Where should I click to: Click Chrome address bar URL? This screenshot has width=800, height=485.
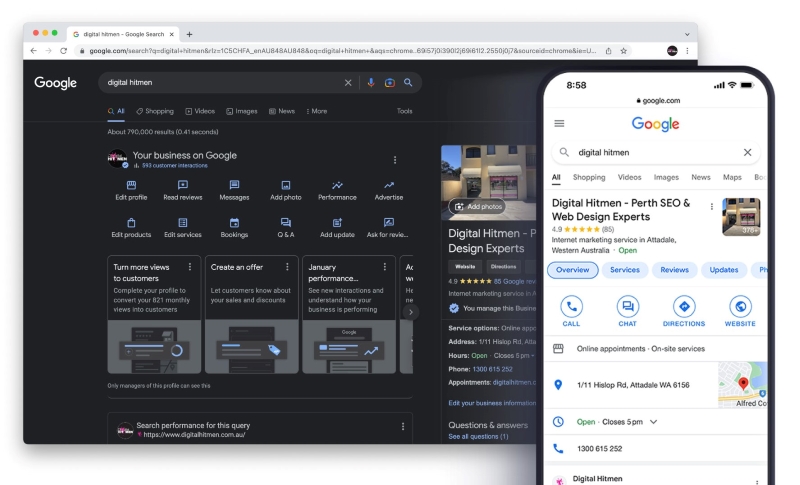(x=342, y=50)
